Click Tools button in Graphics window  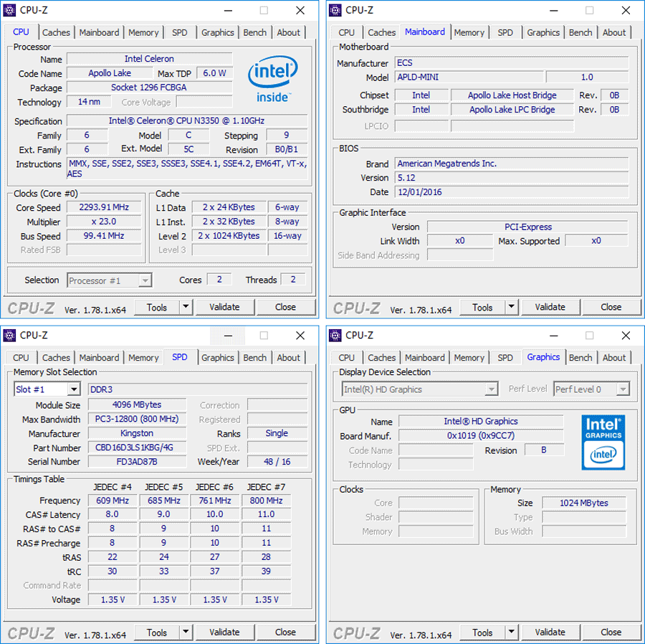[482, 632]
